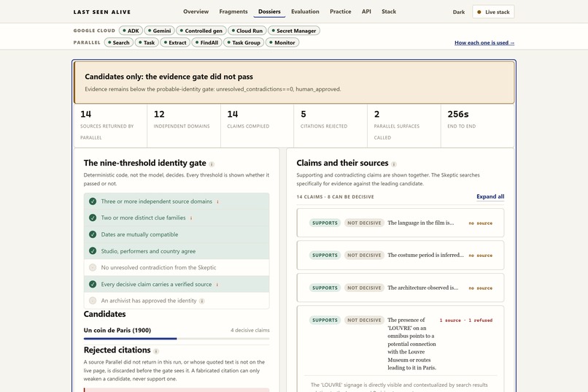Follow the How each one is used link
The width and height of the screenshot is (588, 392).
(484, 43)
